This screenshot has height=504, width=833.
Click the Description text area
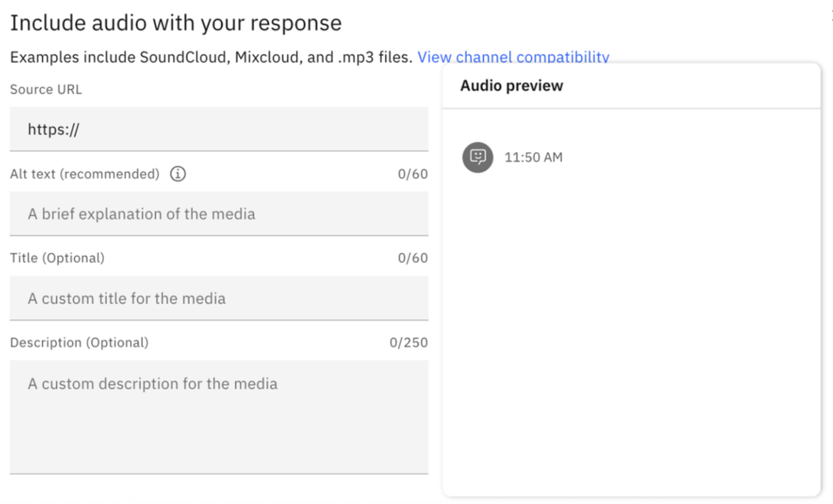coord(219,416)
